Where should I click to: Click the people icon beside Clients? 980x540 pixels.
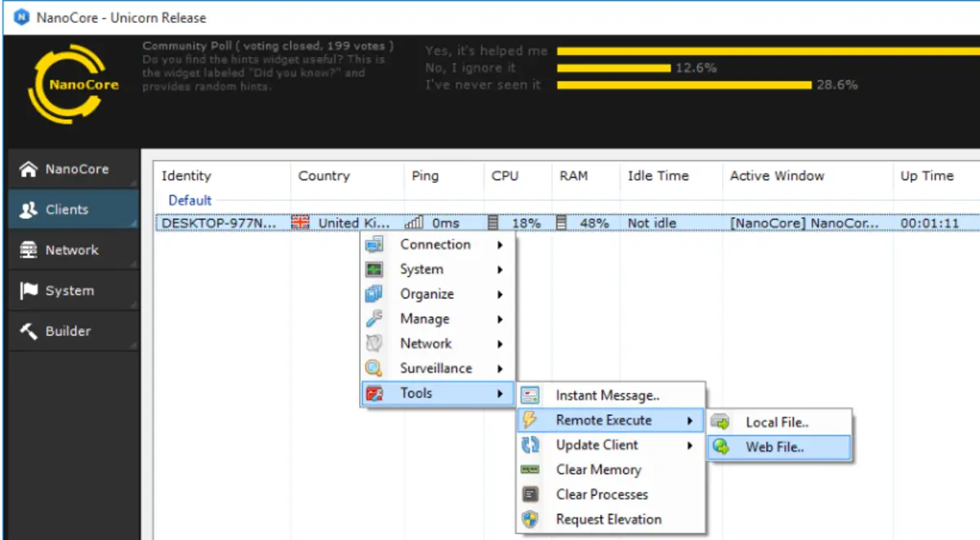click(29, 209)
